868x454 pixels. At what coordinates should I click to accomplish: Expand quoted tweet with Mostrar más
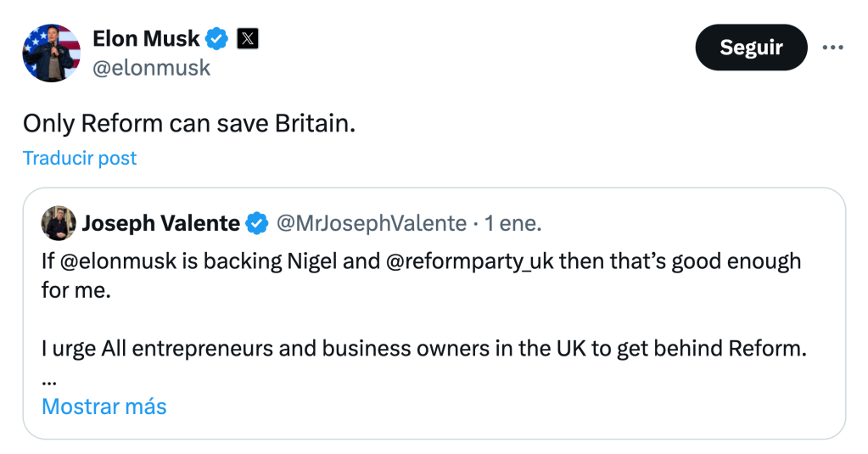point(104,406)
